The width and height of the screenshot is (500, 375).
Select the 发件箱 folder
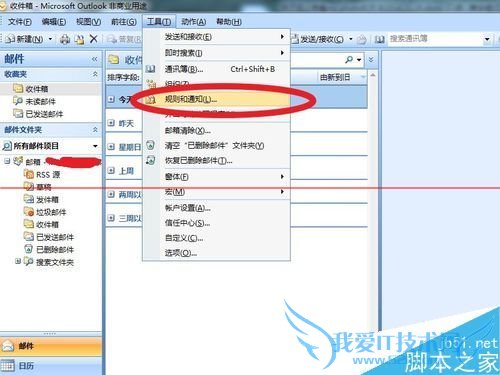[42, 199]
